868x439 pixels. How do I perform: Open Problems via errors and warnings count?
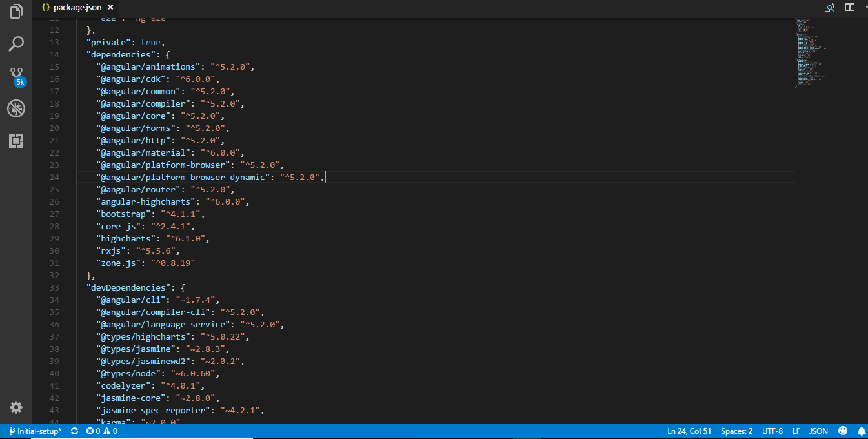pos(102,431)
